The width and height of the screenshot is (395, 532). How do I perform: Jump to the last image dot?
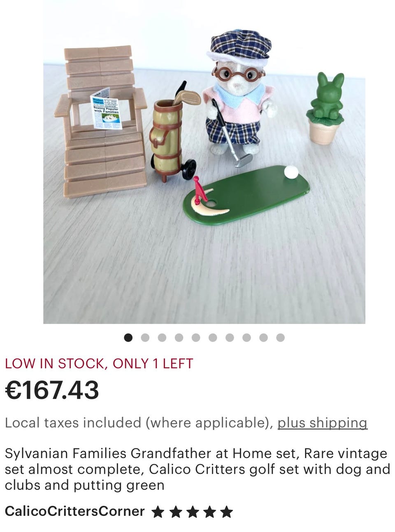pos(280,338)
